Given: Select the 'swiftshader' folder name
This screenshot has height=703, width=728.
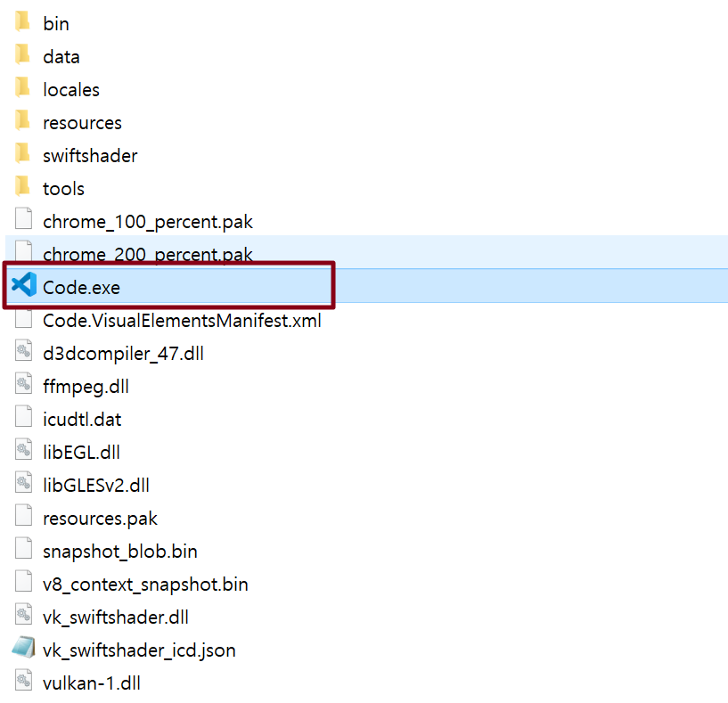Looking at the screenshot, I should coord(90,156).
